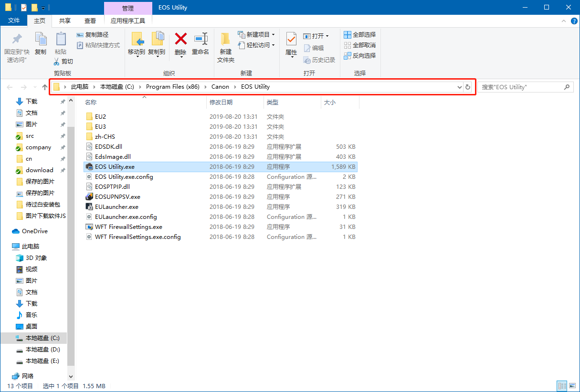Click the New folder icon
The width and height of the screenshot is (580, 392).
(225, 39)
